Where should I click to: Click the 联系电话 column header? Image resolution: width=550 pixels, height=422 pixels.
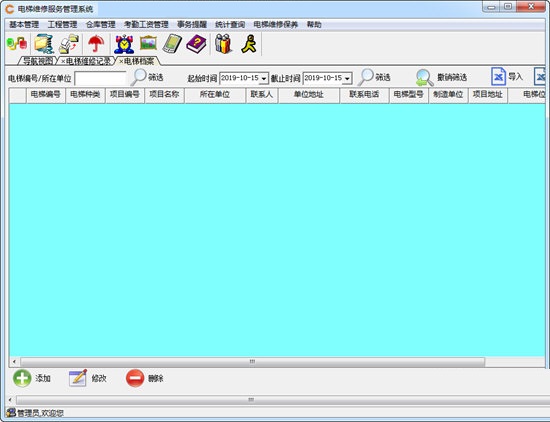click(364, 95)
